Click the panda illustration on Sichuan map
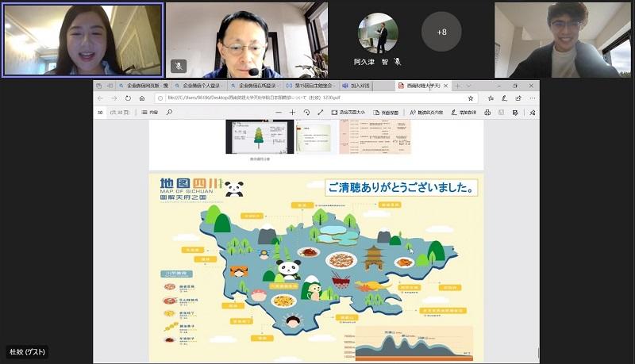The height and width of the screenshot is (364, 635). pyautogui.click(x=288, y=270)
